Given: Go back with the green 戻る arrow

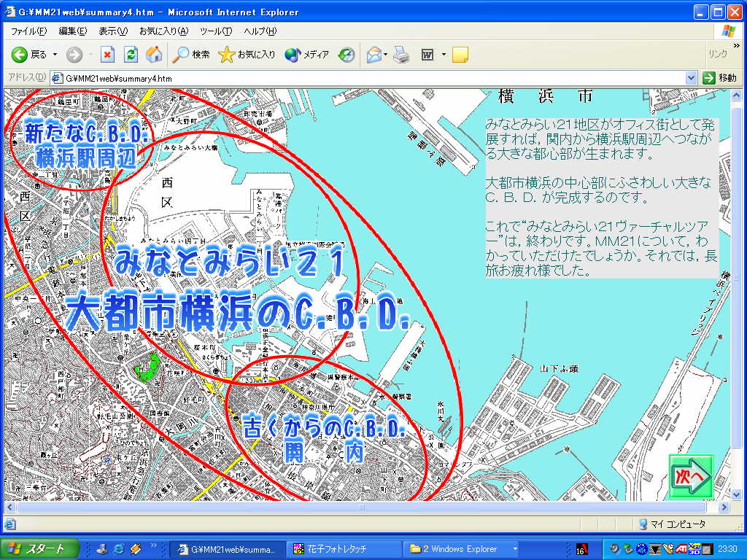Looking at the screenshot, I should [x=29, y=55].
